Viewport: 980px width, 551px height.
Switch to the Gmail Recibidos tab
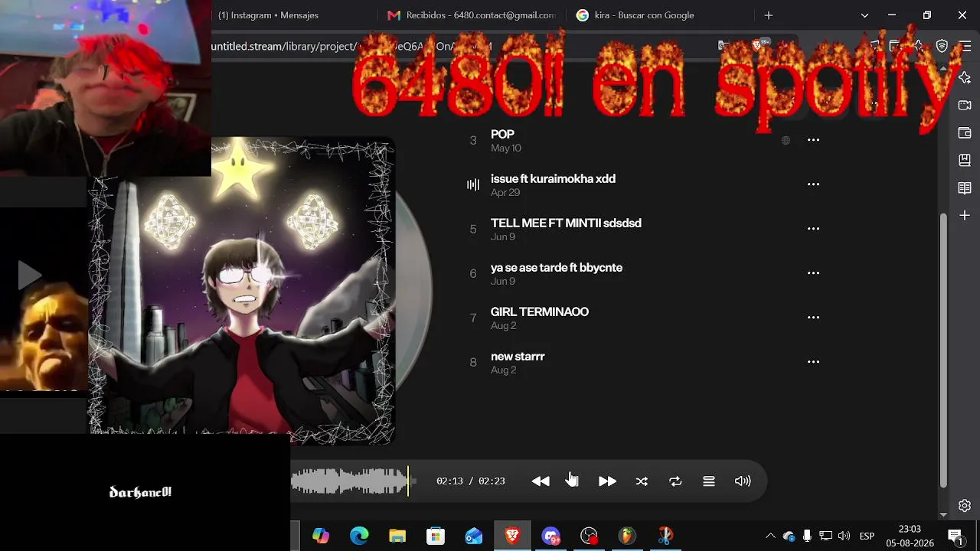471,15
